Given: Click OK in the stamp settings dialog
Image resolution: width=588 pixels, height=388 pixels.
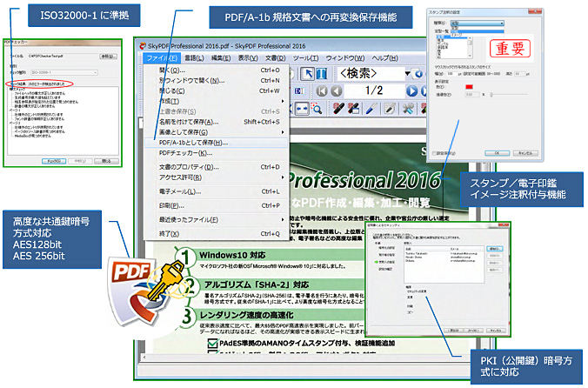Looking at the screenshot, I should [497, 153].
